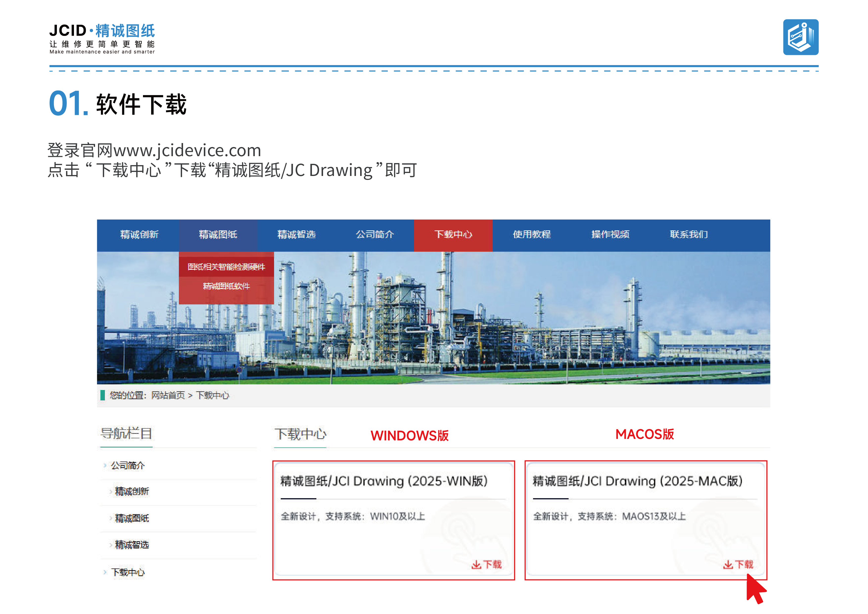Open 公司简介 from top navigation
Image resolution: width=868 pixels, height=614 pixels.
375,235
